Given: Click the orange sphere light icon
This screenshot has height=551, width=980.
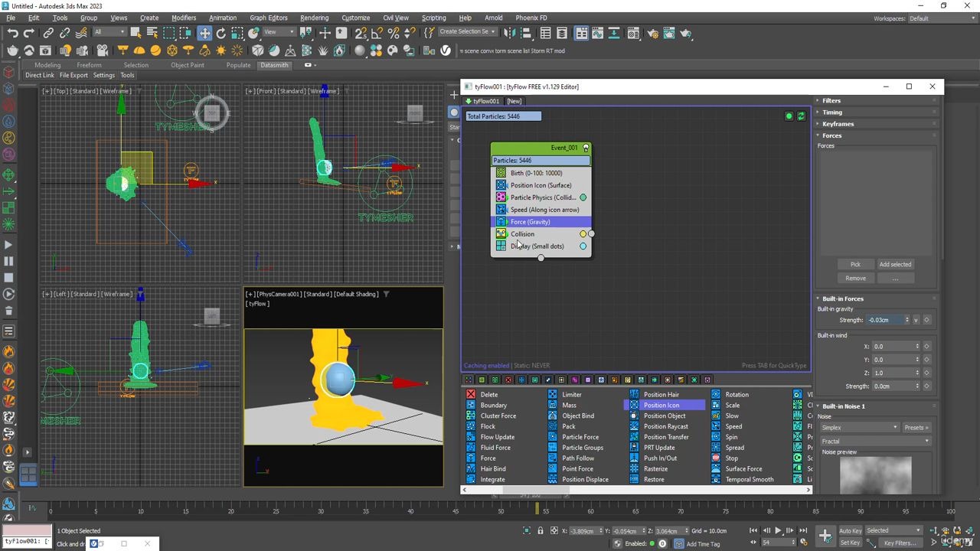Looking at the screenshot, I should point(155,51).
